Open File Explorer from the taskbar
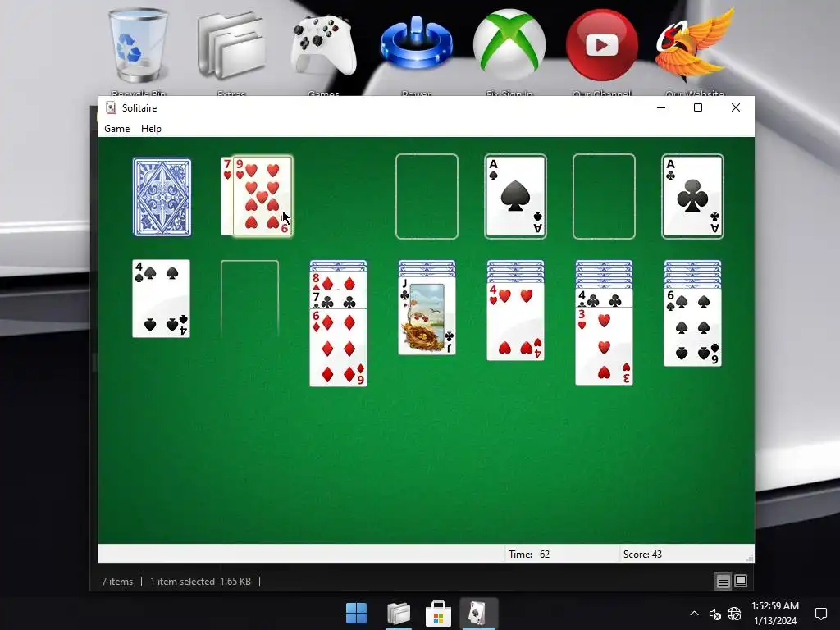The image size is (840, 630). 399,614
